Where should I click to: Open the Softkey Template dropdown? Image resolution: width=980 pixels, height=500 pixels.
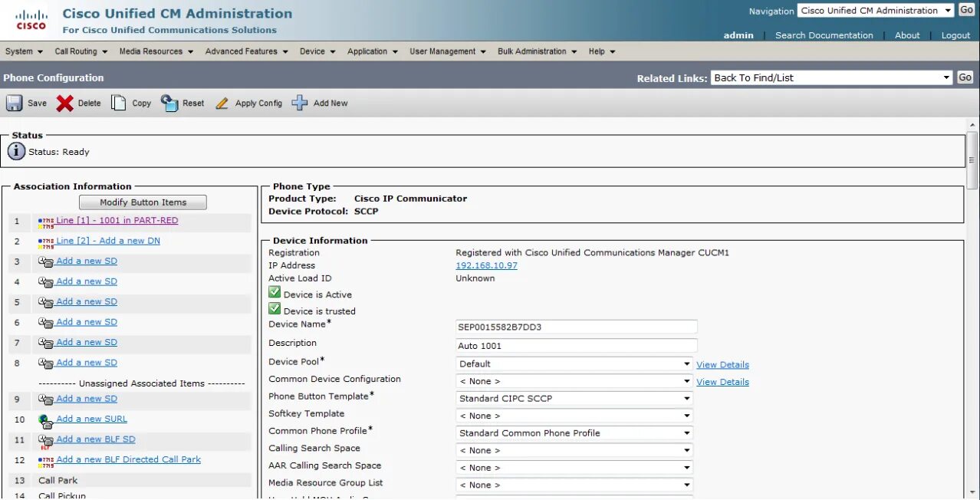pos(574,416)
